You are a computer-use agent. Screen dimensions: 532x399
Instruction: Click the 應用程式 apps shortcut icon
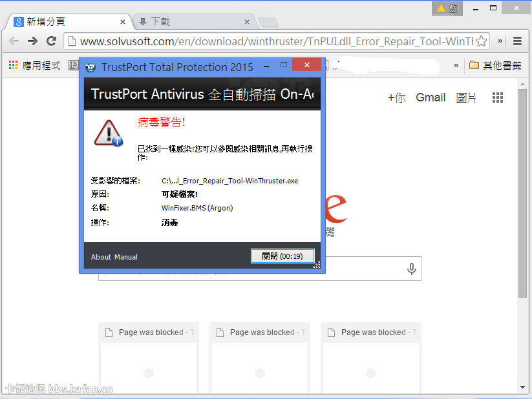13,65
